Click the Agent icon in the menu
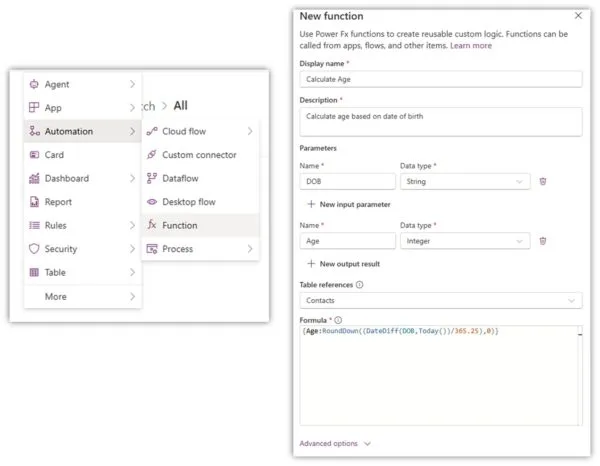600x466 pixels. pyautogui.click(x=34, y=84)
